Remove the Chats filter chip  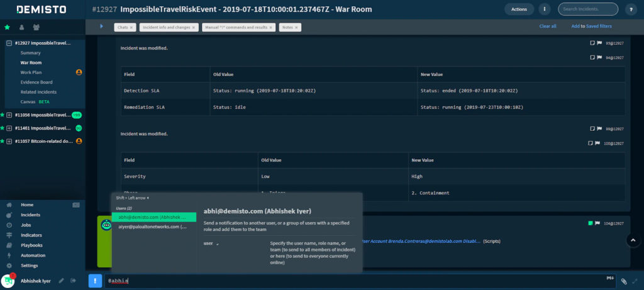coord(131,28)
